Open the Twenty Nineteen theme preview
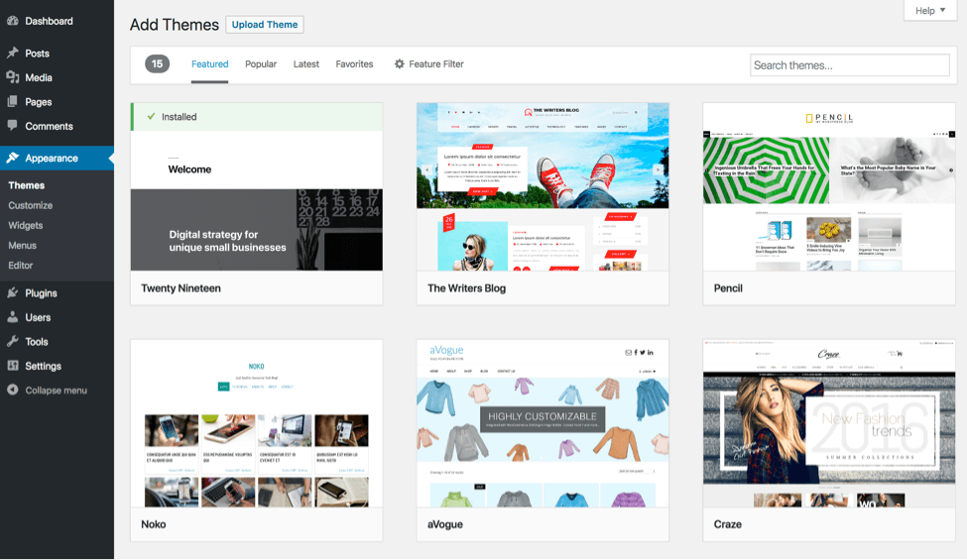Viewport: 967px width, 560px height. tap(257, 186)
